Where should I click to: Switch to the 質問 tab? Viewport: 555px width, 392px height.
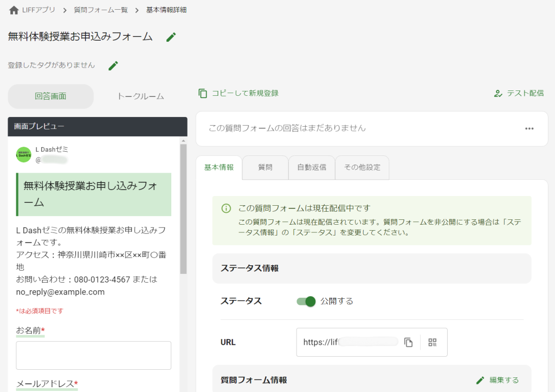pyautogui.click(x=265, y=167)
